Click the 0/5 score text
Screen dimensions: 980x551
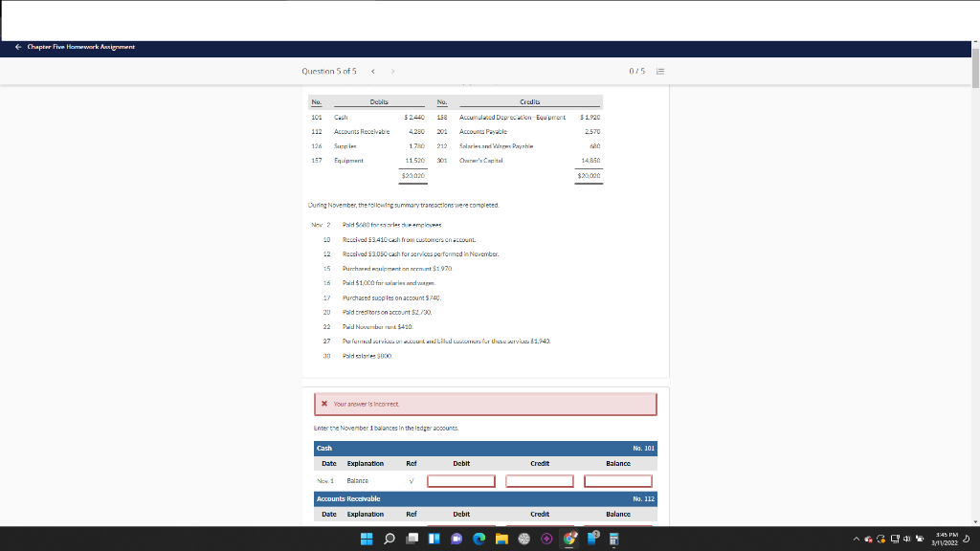tap(636, 71)
